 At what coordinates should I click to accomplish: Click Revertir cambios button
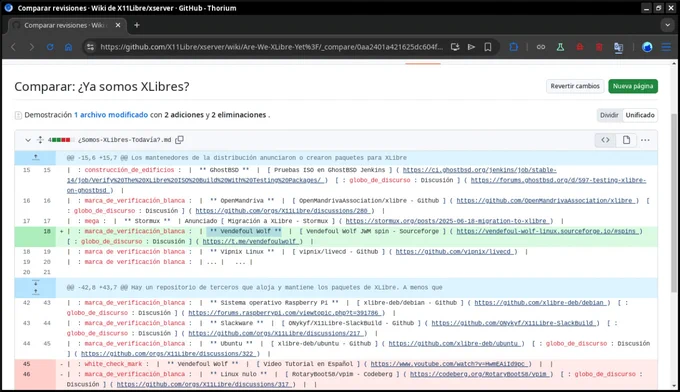(x=575, y=86)
